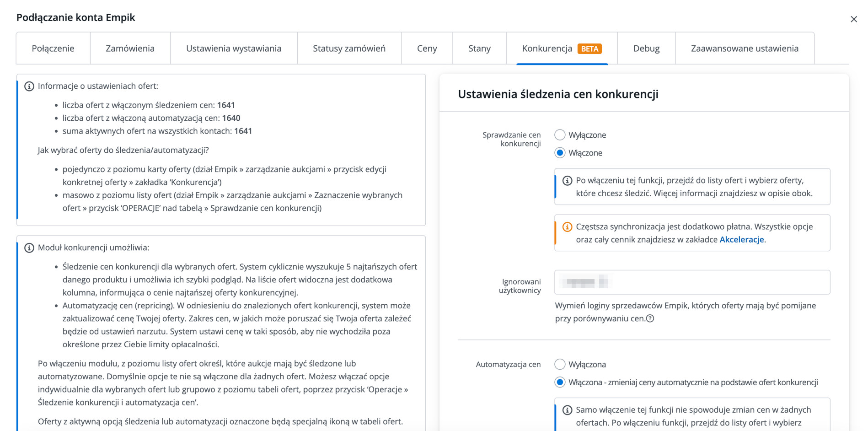Click 'Ignorowani użytkownicy' field label

520,286
